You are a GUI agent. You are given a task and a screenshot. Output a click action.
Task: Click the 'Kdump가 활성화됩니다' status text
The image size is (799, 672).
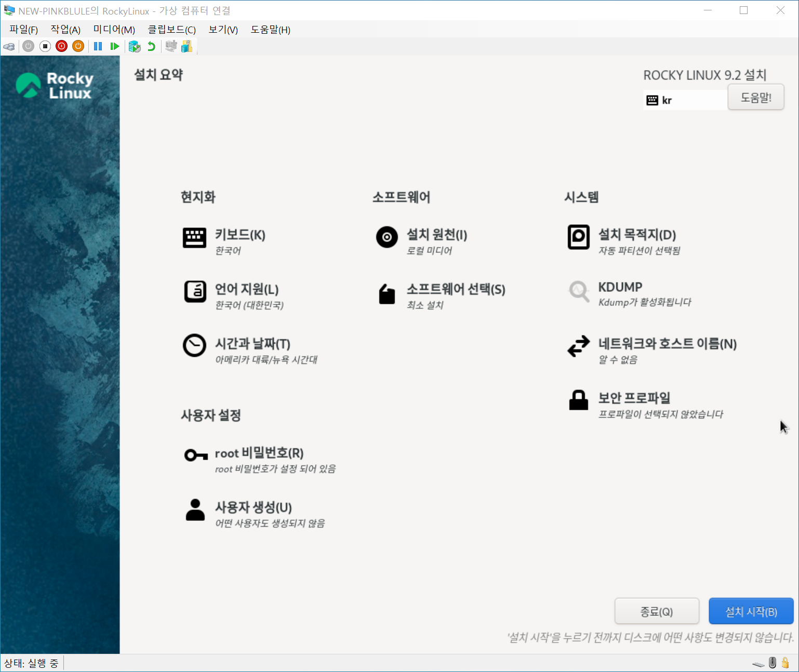(x=645, y=302)
